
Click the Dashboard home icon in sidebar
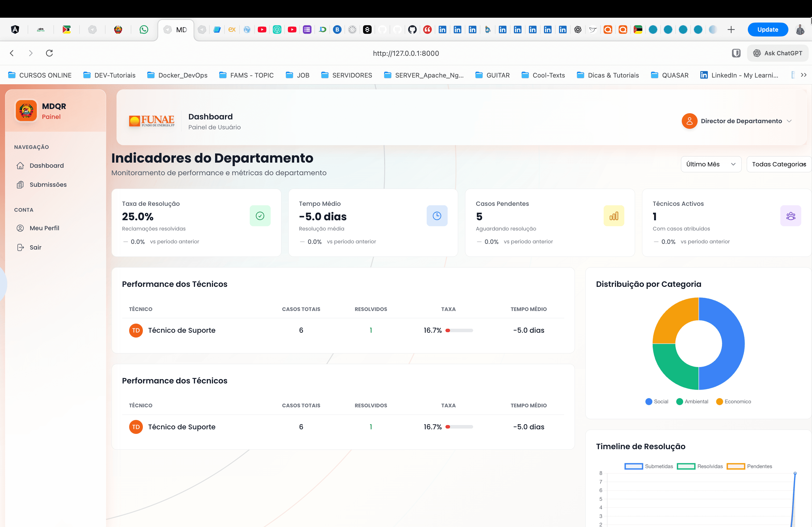(x=20, y=165)
